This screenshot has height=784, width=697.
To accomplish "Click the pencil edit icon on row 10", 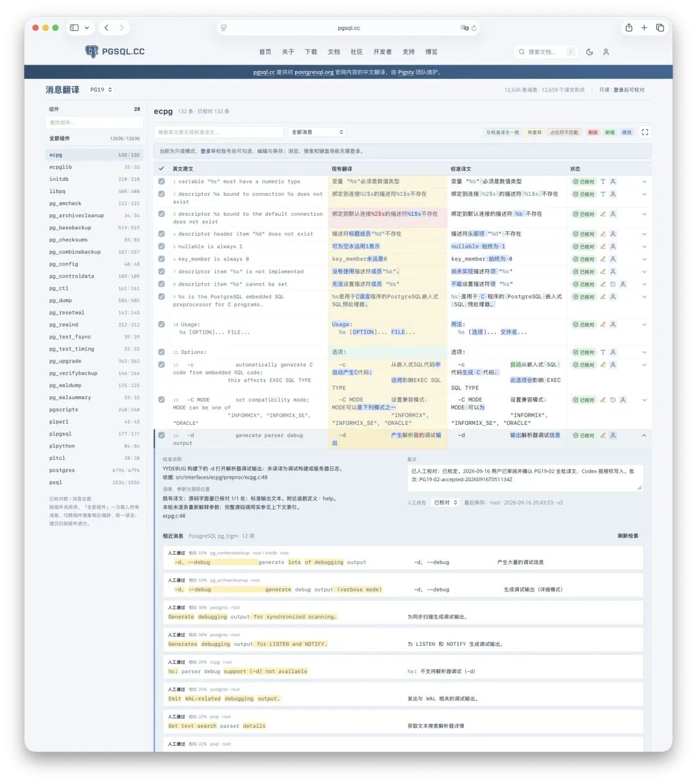I will click(603, 324).
